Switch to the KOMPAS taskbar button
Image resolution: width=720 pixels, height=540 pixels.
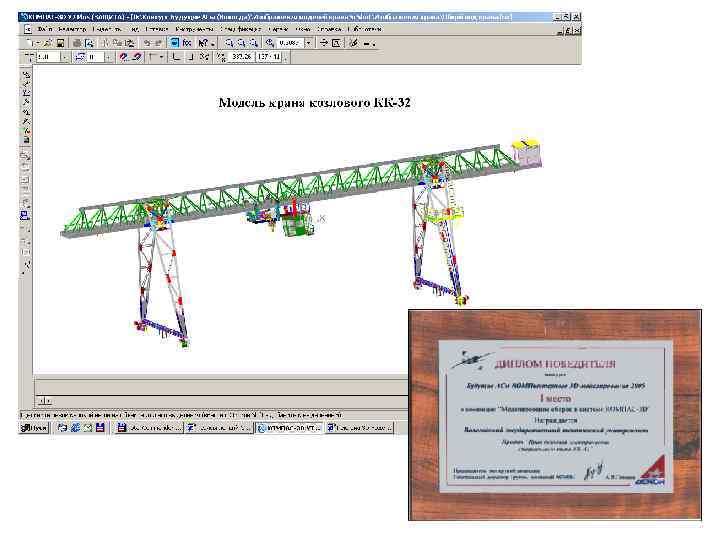click(x=289, y=428)
